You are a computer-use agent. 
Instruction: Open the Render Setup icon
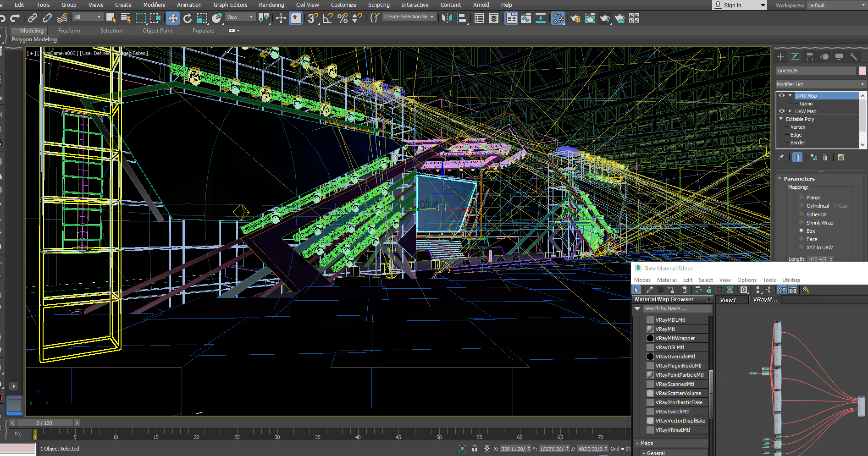pos(575,18)
